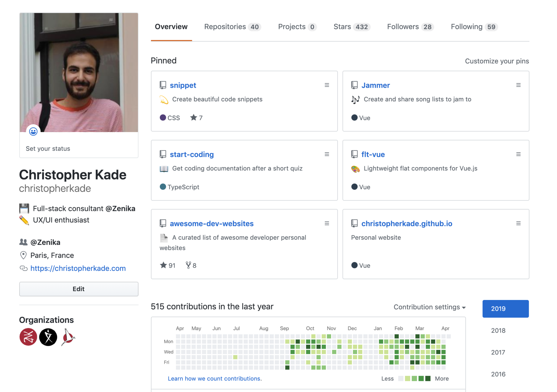View the Following tab
557x392 pixels.
click(x=474, y=27)
